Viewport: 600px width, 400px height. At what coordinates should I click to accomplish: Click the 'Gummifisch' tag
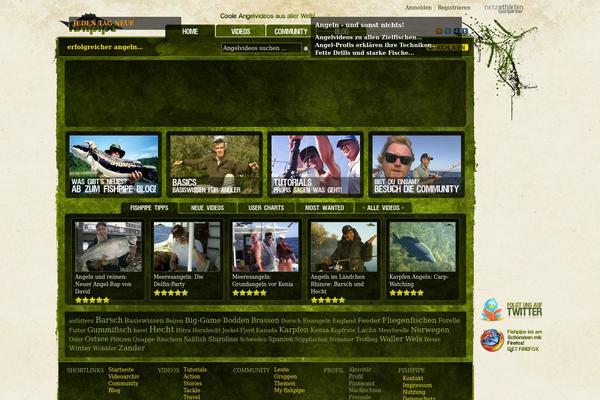coord(109,330)
